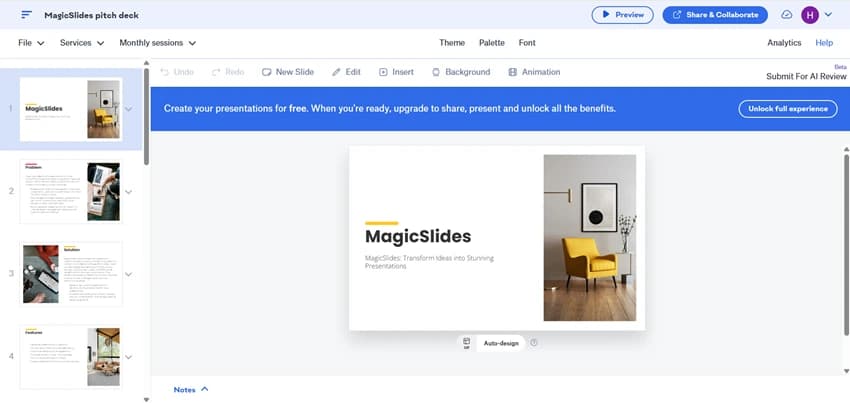Click Submit For AI Review
The height and width of the screenshot is (403, 850).
click(806, 76)
